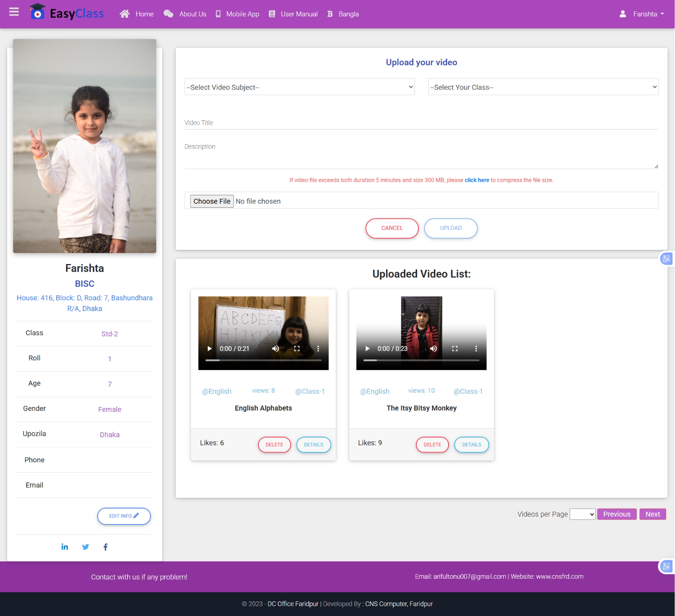The image size is (675, 616).
Task: Expand the Select Video Subject dropdown
Action: point(300,87)
